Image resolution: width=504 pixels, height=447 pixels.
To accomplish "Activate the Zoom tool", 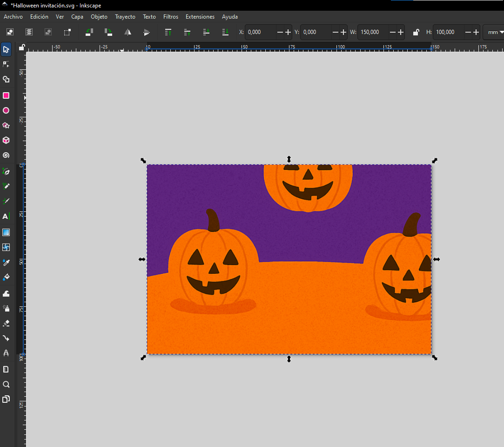I will 6,385.
